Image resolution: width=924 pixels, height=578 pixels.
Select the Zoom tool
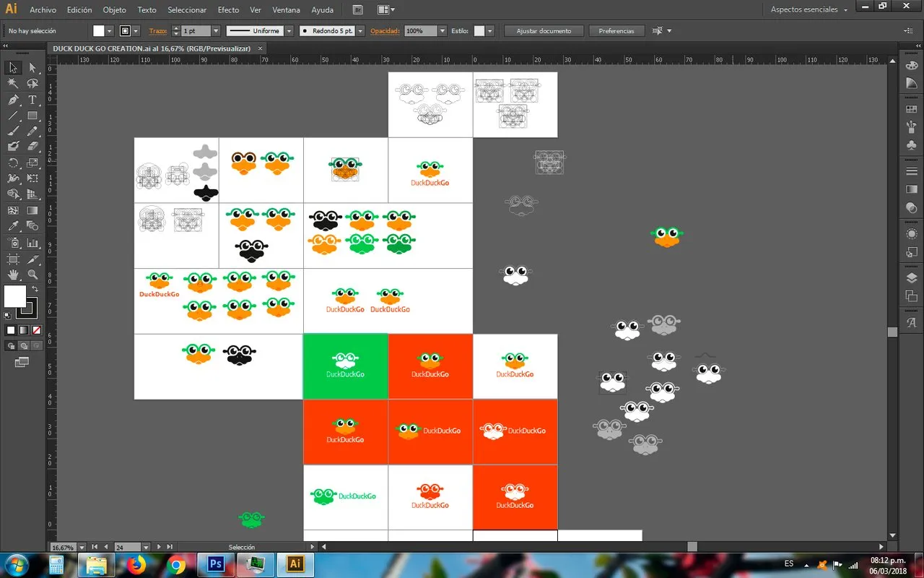pyautogui.click(x=32, y=275)
